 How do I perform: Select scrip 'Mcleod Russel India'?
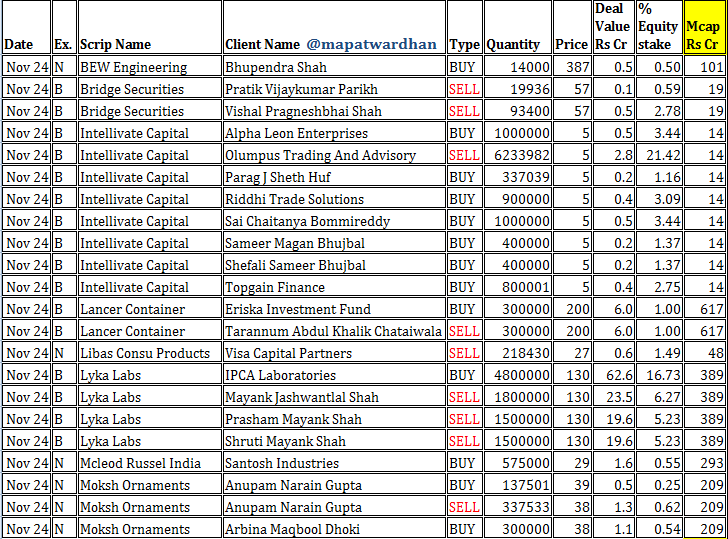pyautogui.click(x=150, y=463)
